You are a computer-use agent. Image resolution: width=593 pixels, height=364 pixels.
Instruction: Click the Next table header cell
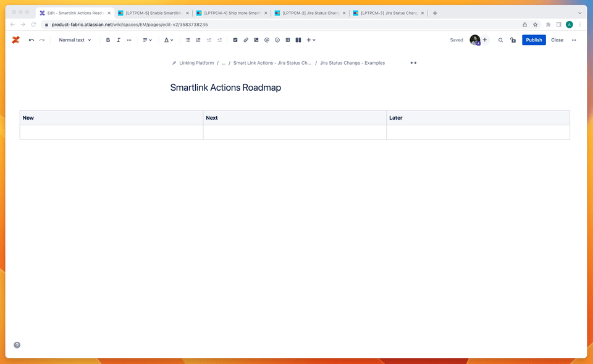click(x=295, y=118)
